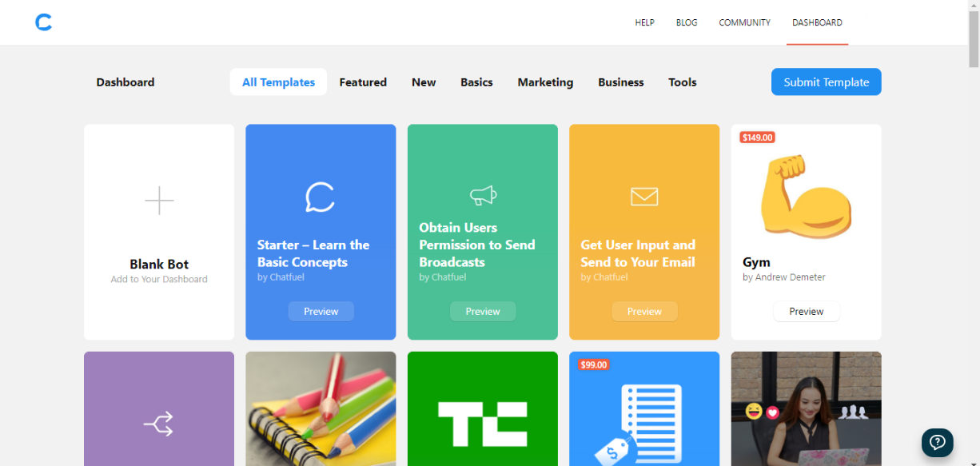Open the COMMUNITY link in top navigation
980x466 pixels.
tap(744, 23)
